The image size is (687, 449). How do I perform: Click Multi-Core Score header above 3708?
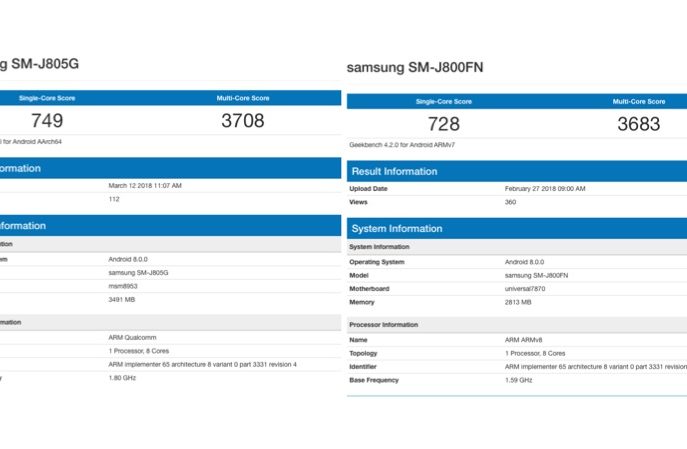(243, 98)
